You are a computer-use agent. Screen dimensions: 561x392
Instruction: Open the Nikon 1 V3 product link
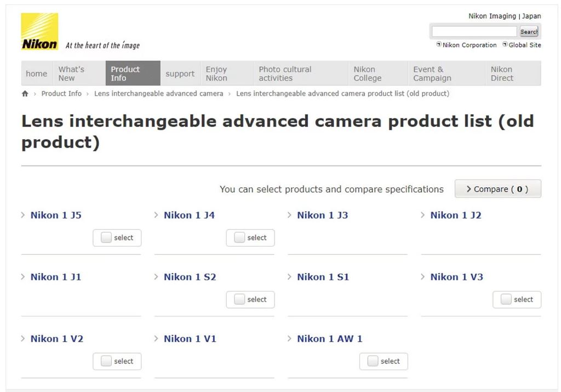(457, 277)
